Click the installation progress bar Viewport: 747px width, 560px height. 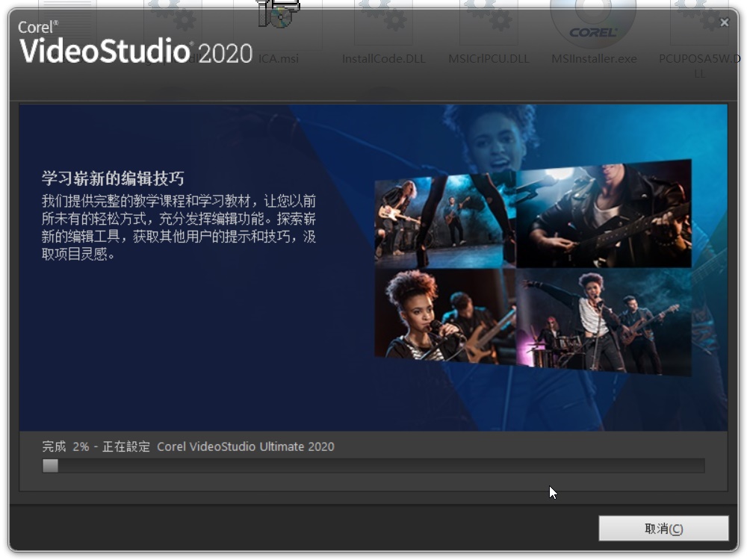pos(373,466)
